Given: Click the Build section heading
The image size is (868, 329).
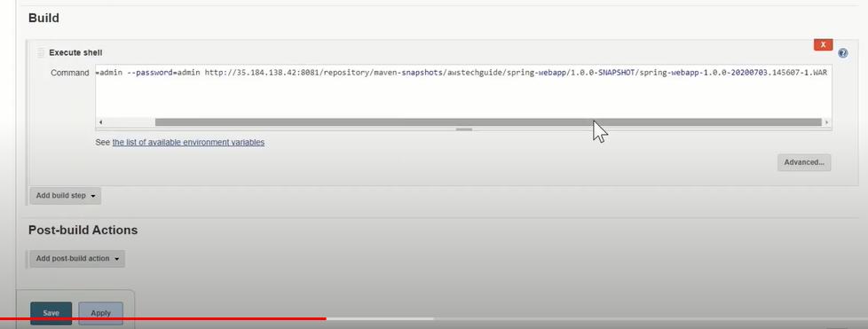Looking at the screenshot, I should click(x=43, y=19).
